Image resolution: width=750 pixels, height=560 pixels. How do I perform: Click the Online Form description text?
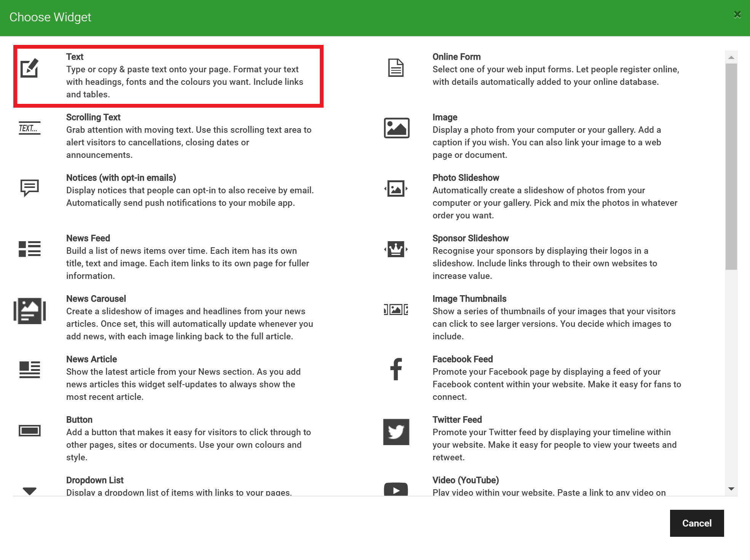[x=556, y=76]
